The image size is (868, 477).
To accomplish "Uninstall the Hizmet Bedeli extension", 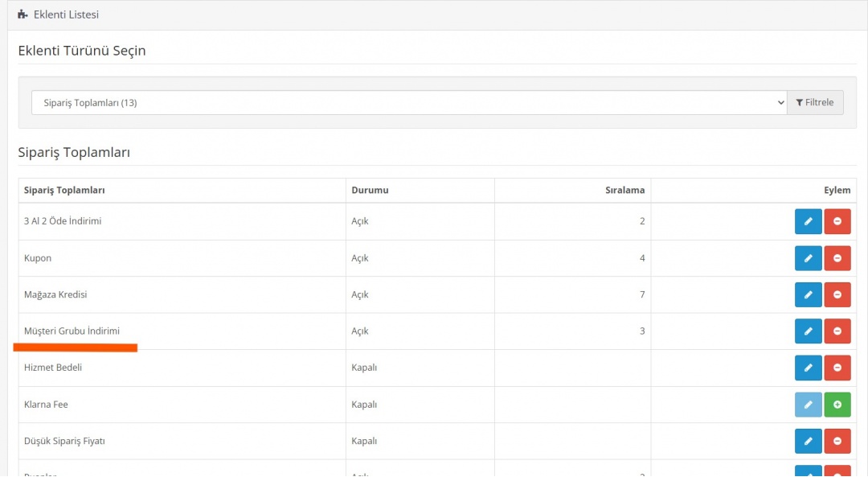I will 837,368.
